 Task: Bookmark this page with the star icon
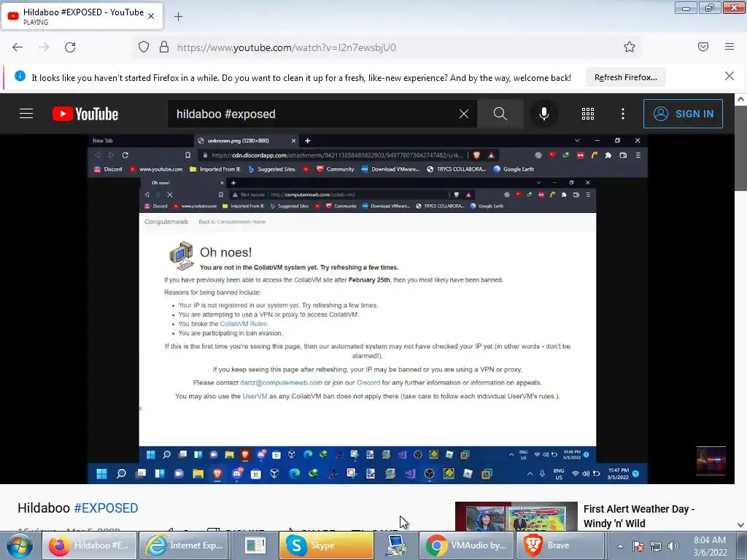(630, 47)
